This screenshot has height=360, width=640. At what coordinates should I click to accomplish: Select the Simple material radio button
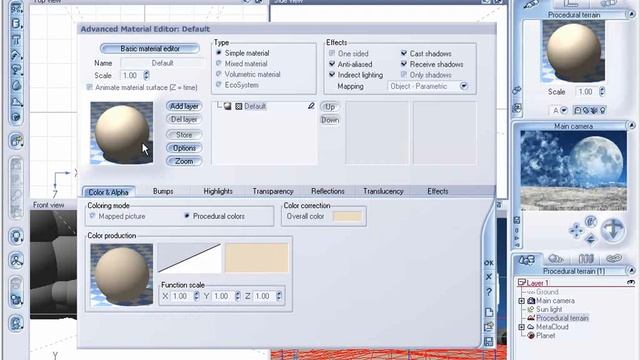coord(219,53)
